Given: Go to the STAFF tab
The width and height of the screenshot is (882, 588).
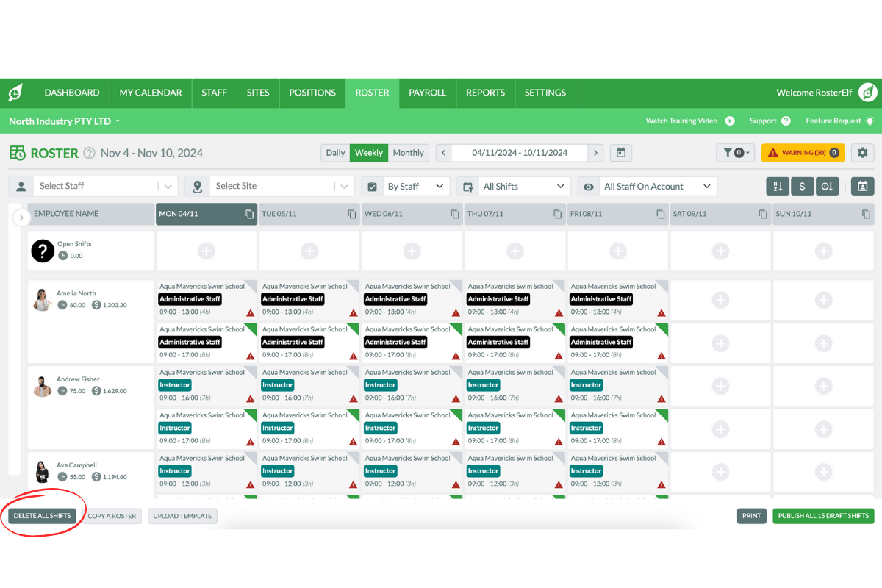Looking at the screenshot, I should click(215, 93).
